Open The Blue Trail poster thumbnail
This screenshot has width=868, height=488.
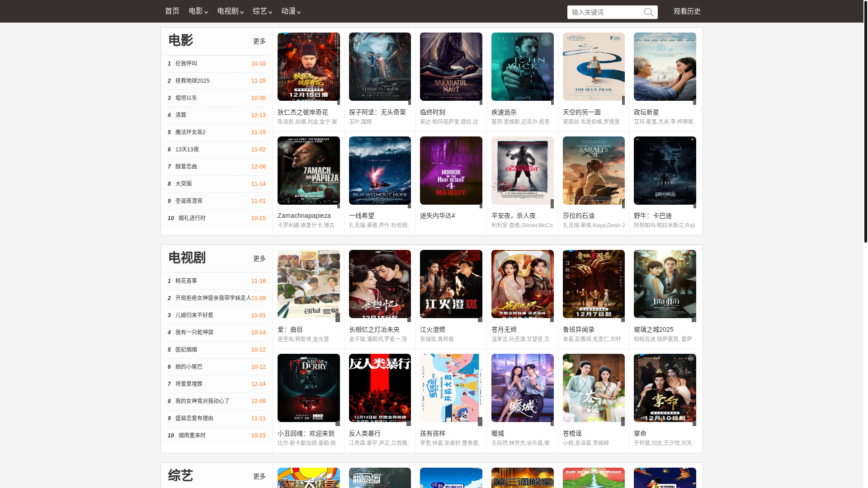pyautogui.click(x=593, y=66)
